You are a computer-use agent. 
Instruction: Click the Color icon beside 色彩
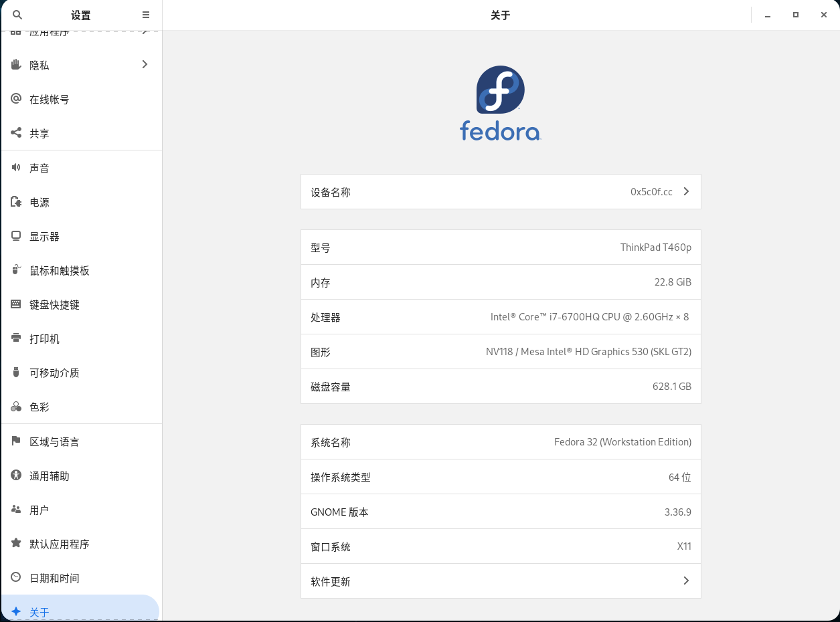[16, 407]
